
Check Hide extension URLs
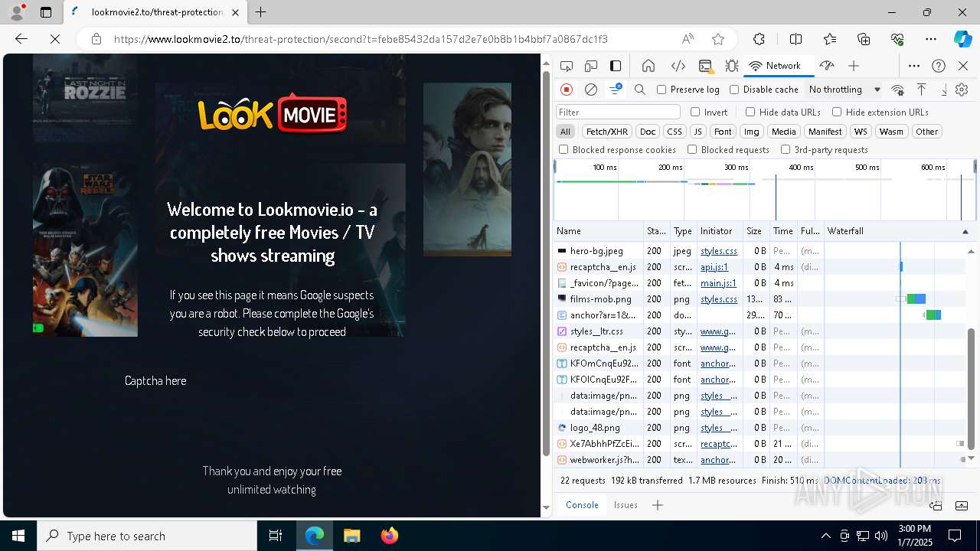point(837,112)
